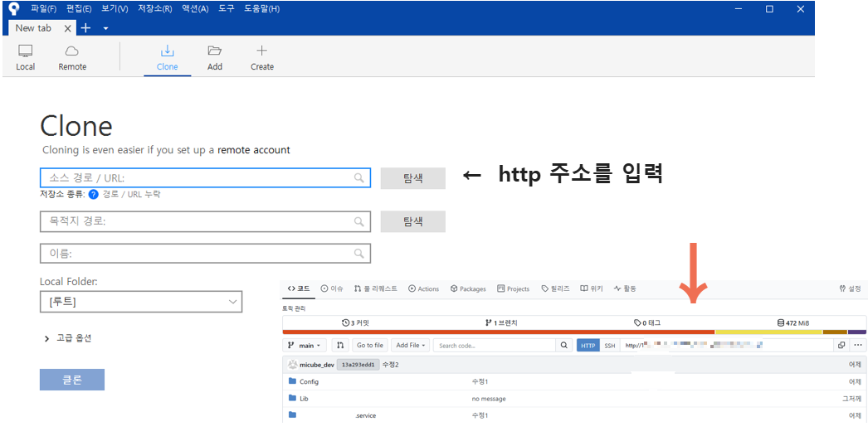868x441 pixels.
Task: Switch to the 코드 tab
Action: coord(299,288)
